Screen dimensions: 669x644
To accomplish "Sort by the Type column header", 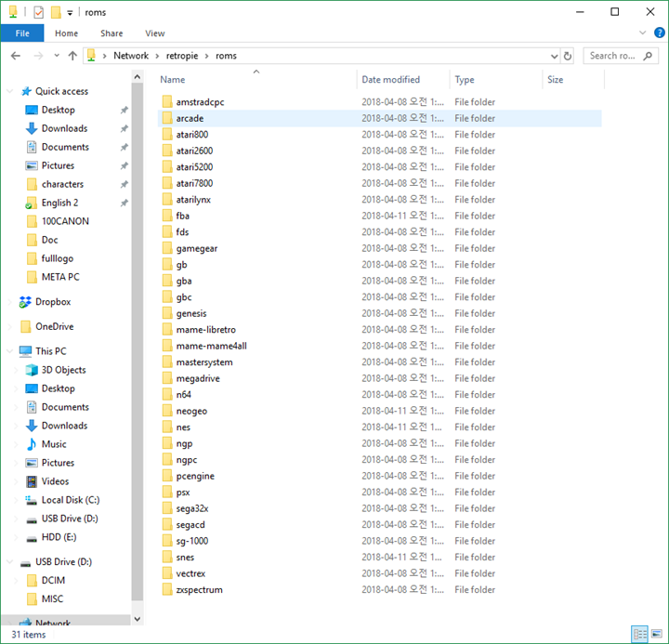I will tap(465, 80).
